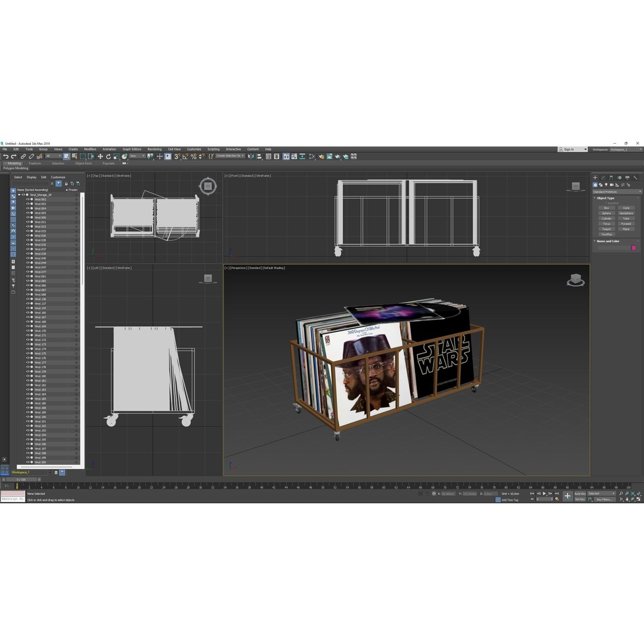Toggle the AutoGrid checkbox

pyautogui.click(x=606, y=203)
